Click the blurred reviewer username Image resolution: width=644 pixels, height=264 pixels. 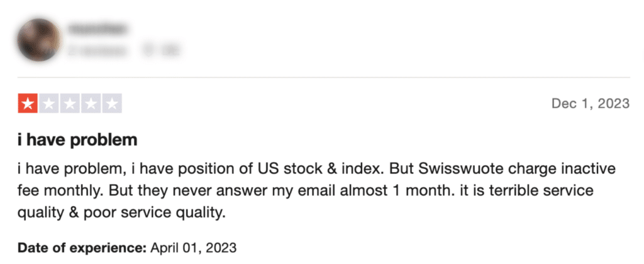[x=97, y=30]
